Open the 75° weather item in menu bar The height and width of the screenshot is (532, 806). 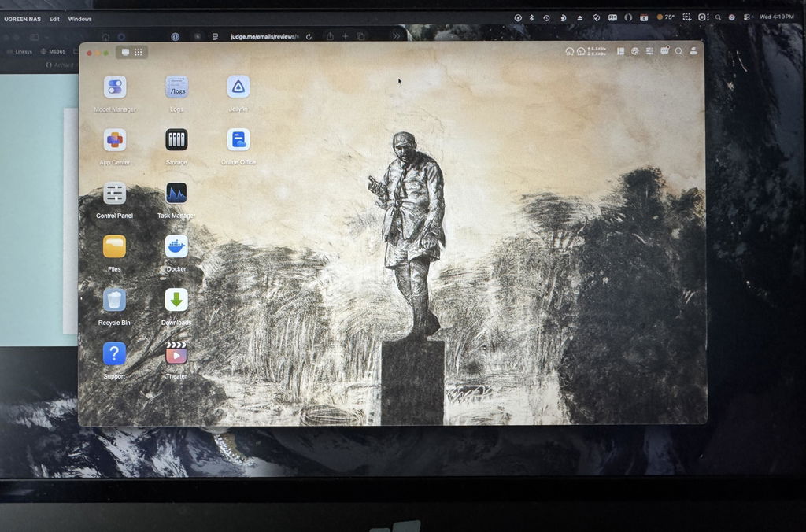point(666,17)
